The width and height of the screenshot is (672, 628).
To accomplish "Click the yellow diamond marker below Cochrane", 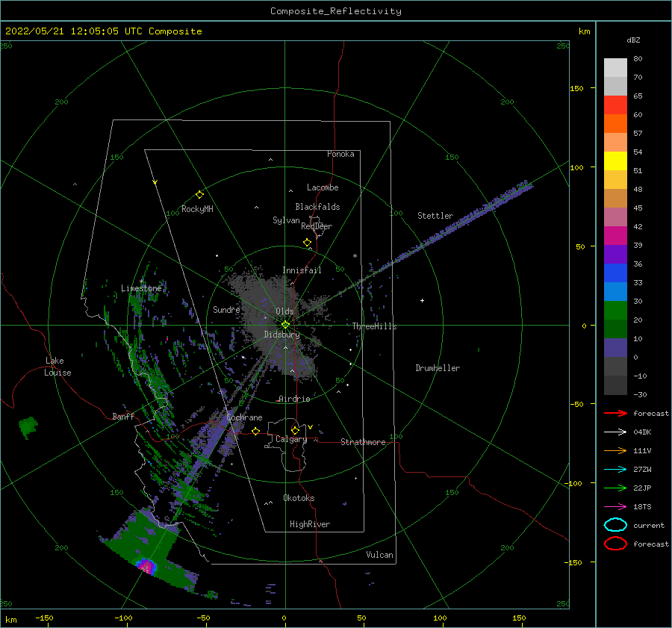I will (256, 431).
